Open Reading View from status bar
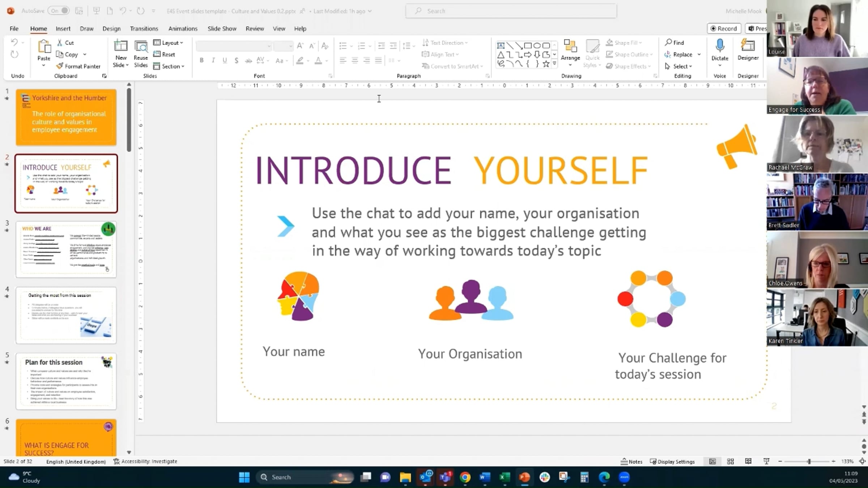Image resolution: width=868 pixels, height=488 pixels. [x=748, y=462]
